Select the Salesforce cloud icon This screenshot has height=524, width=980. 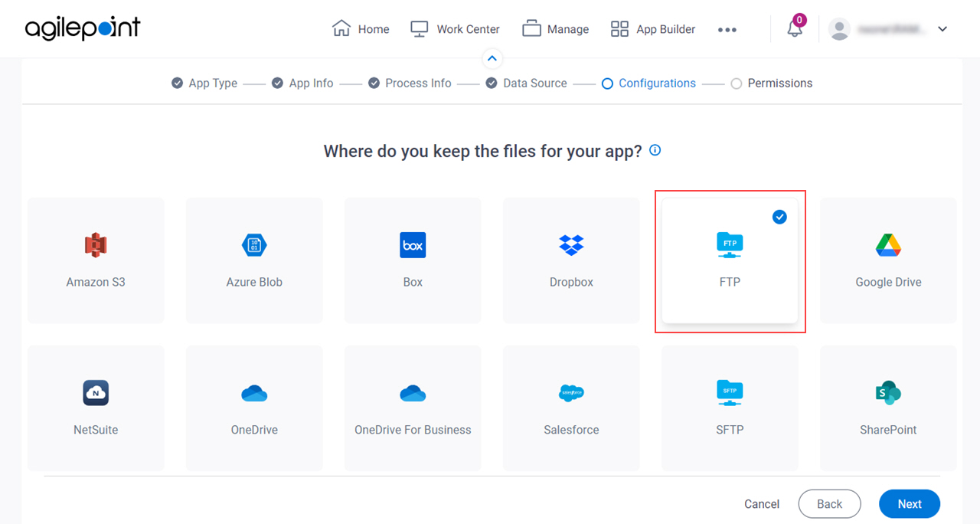click(571, 393)
